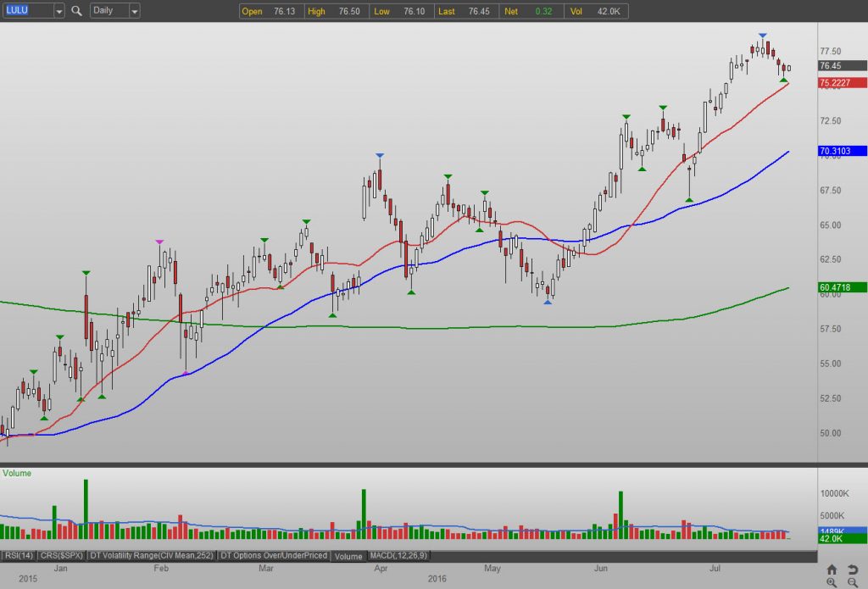The width and height of the screenshot is (868, 589).
Task: Switch to the RSI(14) indicator tab
Action: (19, 555)
